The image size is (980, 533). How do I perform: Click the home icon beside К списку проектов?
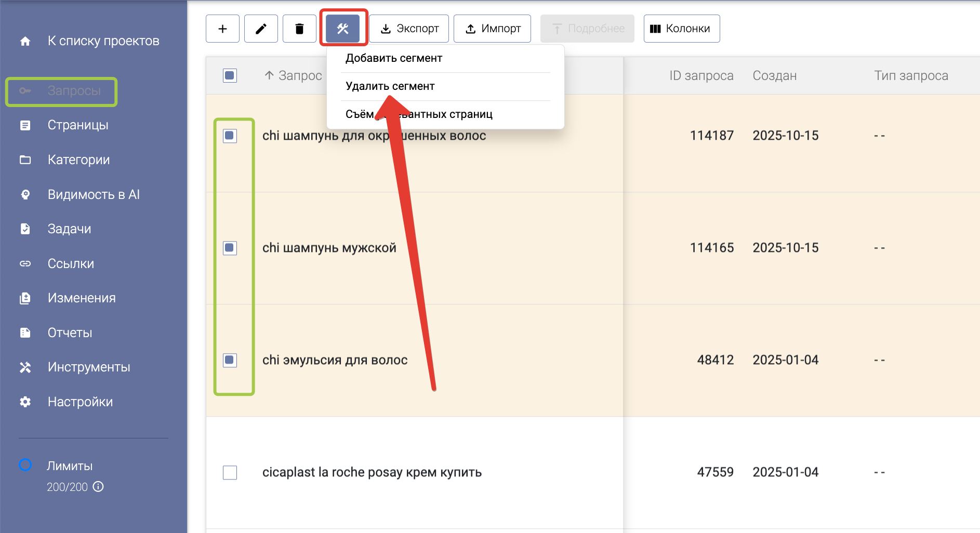click(x=25, y=41)
